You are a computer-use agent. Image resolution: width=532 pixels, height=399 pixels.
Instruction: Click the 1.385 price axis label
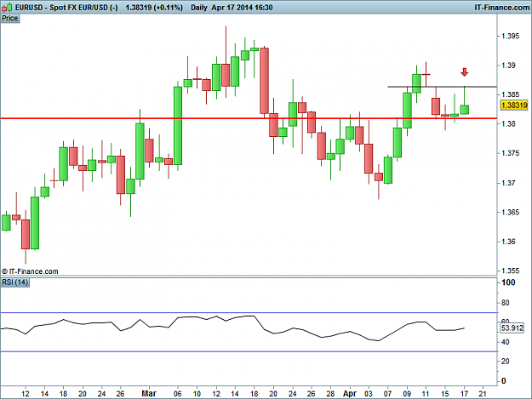tap(510, 94)
